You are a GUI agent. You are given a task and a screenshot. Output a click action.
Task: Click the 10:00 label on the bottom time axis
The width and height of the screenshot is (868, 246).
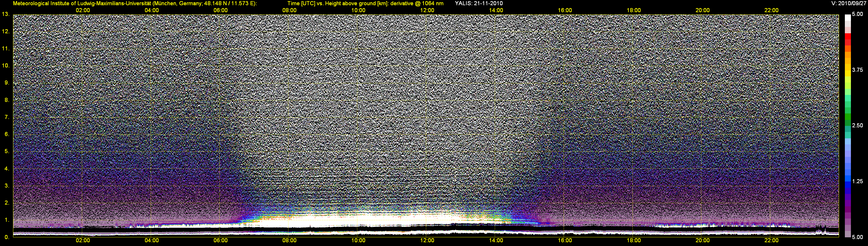358,240
